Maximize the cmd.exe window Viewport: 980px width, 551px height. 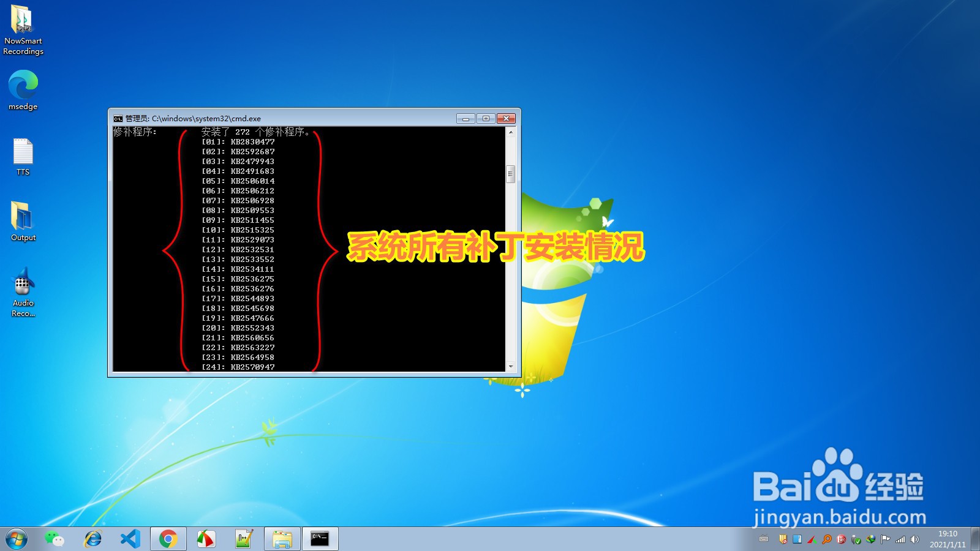(x=486, y=118)
